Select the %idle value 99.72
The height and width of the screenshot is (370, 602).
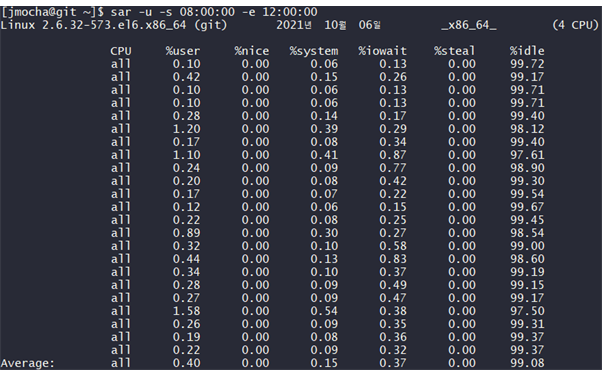[527, 64]
